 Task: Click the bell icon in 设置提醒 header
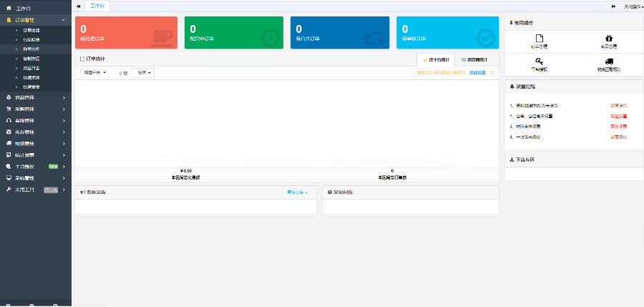pos(512,87)
